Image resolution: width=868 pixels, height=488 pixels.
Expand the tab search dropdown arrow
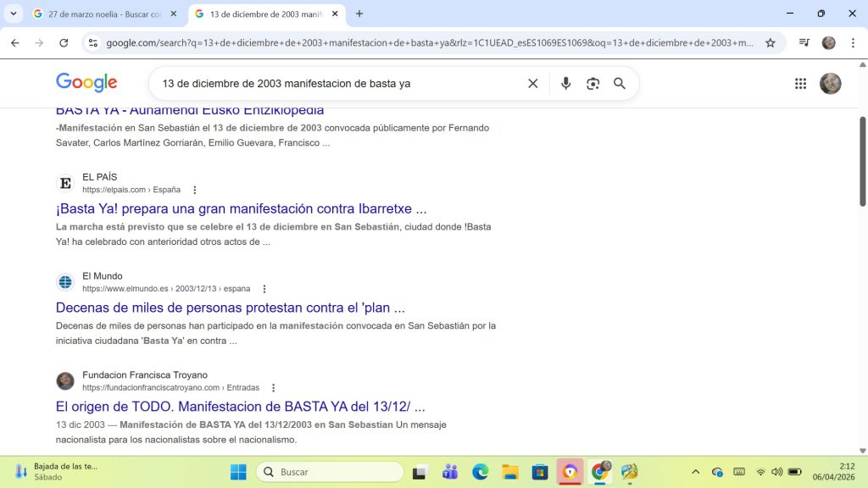pyautogui.click(x=13, y=14)
